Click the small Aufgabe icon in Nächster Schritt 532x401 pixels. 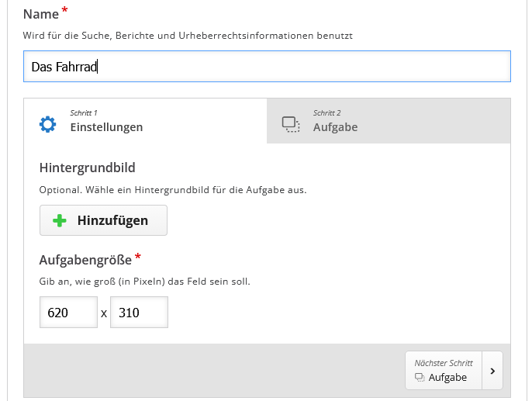tap(420, 378)
